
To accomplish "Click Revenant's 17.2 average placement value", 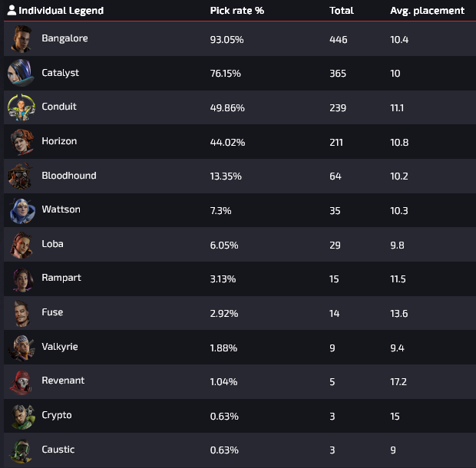I will point(398,381).
